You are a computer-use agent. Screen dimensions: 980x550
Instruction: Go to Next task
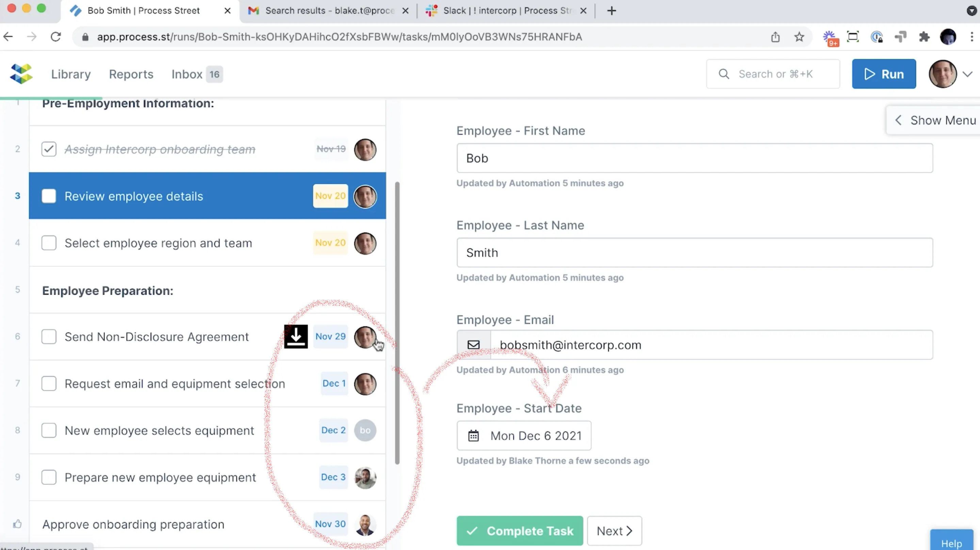click(615, 531)
